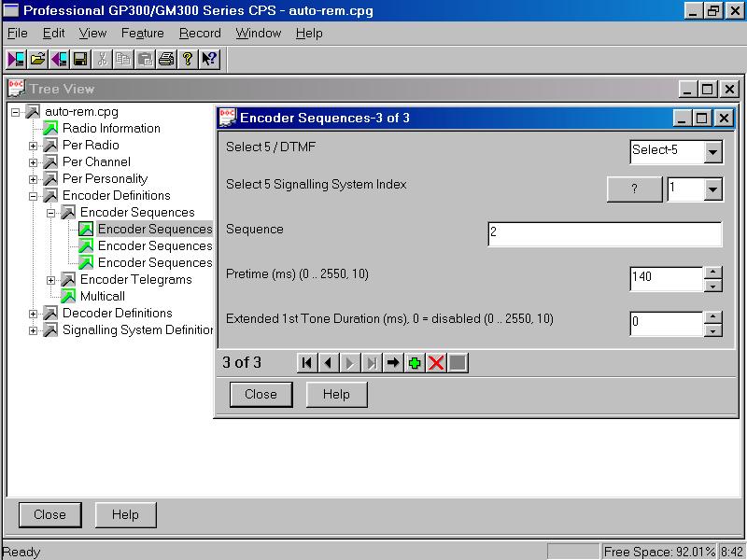Activate the What's This context help pointer icon
This screenshot has width=747, height=560.
[x=209, y=59]
